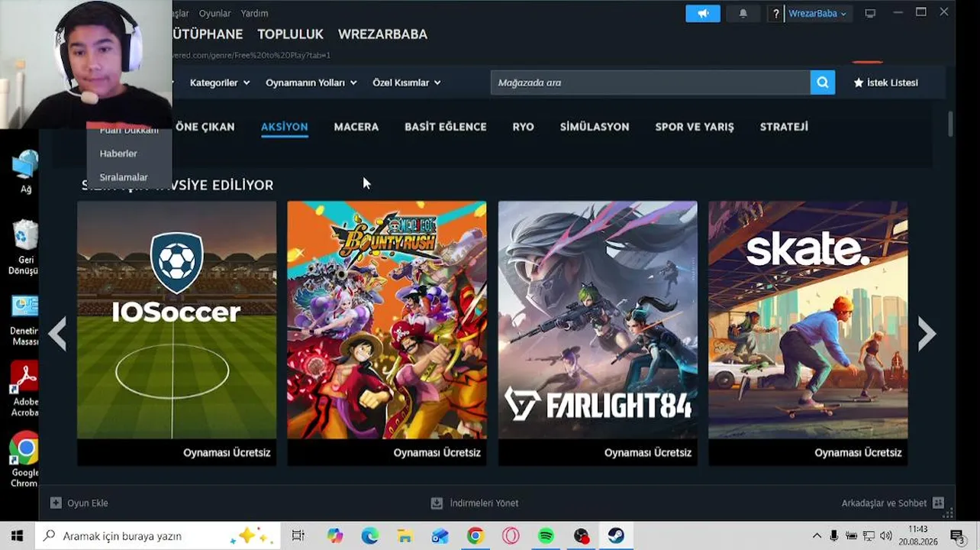Switch to Steam in the taskbar
The height and width of the screenshot is (550, 980).
(616, 535)
